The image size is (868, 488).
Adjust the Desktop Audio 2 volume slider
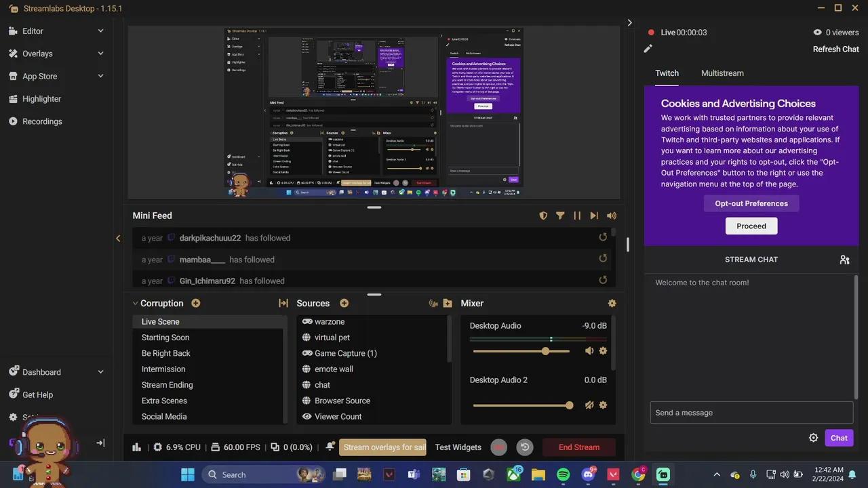pyautogui.click(x=523, y=405)
